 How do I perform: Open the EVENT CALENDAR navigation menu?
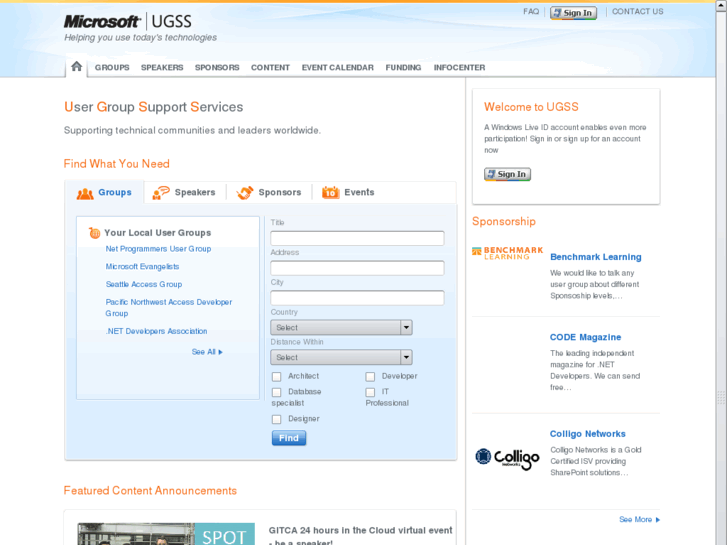pos(338,68)
